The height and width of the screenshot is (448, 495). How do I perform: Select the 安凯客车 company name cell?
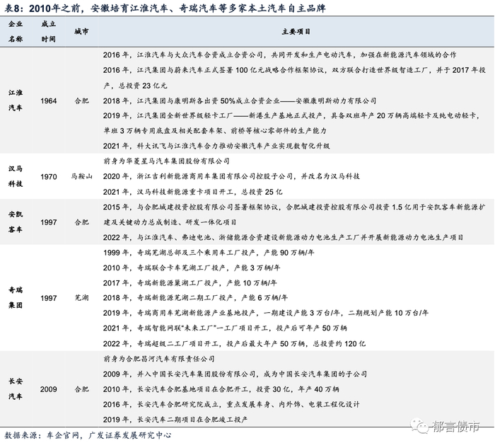16,222
